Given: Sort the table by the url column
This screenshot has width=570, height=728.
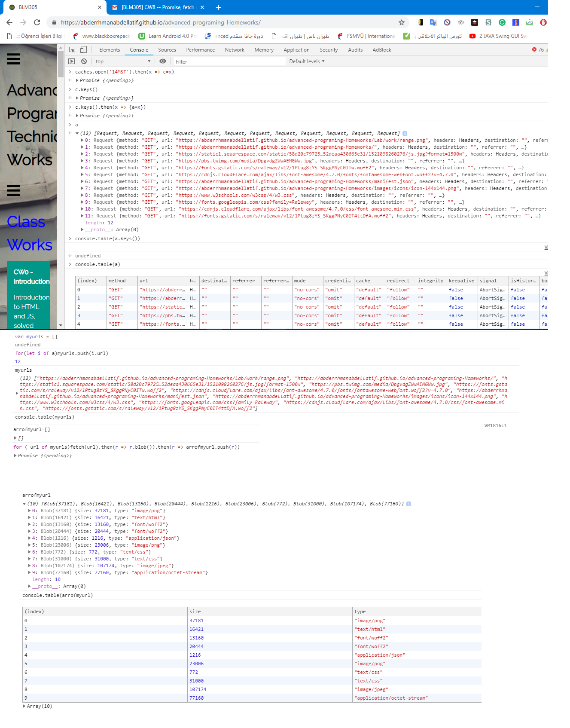Looking at the screenshot, I should tap(163, 281).
